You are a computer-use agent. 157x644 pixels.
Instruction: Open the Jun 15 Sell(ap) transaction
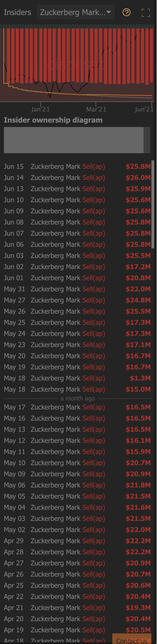77,167
